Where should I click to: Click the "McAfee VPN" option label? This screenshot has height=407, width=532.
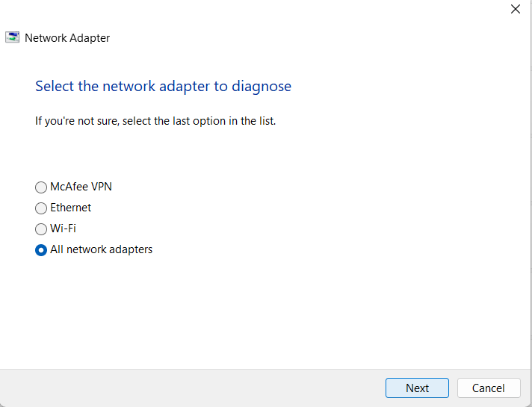point(81,187)
